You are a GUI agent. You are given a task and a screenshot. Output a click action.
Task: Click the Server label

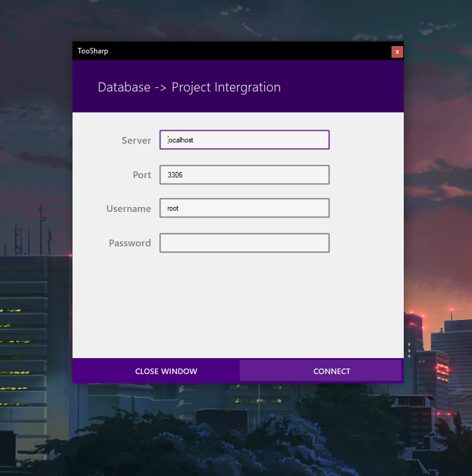tap(136, 140)
